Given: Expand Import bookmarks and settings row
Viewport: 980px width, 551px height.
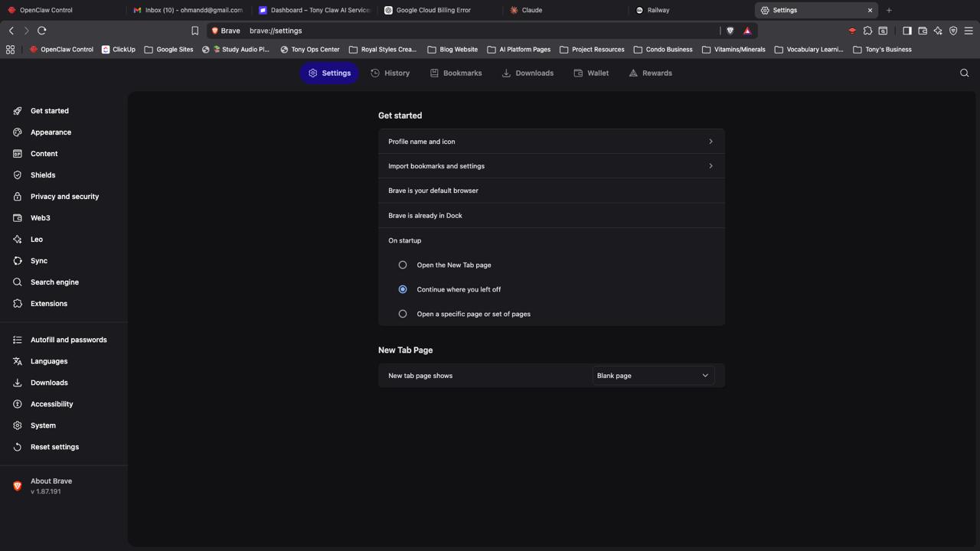Looking at the screenshot, I should pyautogui.click(x=550, y=166).
